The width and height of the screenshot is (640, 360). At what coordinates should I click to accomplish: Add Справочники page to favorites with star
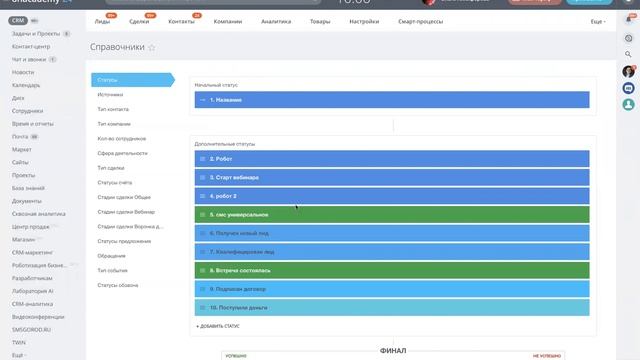[x=151, y=47]
